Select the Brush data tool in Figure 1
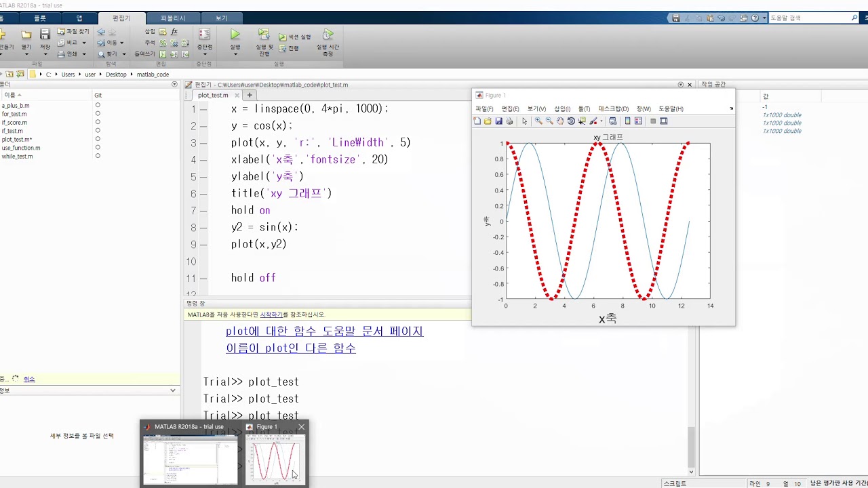The image size is (868, 488). (593, 121)
